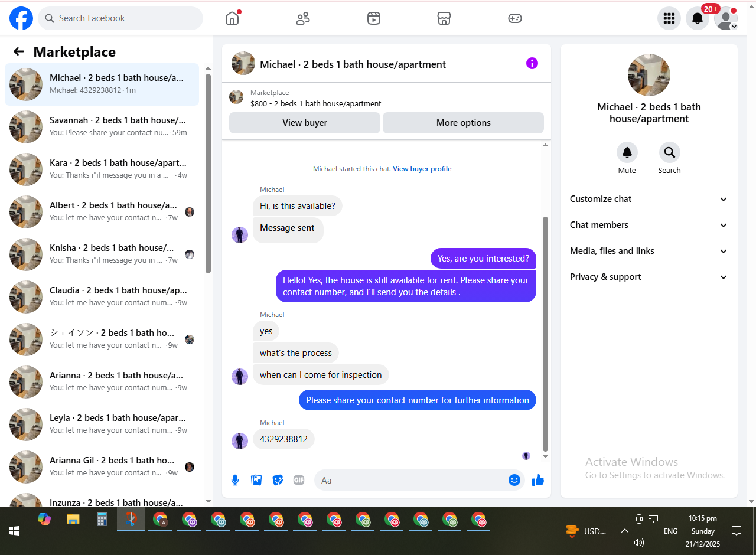Screen dimensions: 756x555
Task: Go to the Home feed icon
Action: 232,18
